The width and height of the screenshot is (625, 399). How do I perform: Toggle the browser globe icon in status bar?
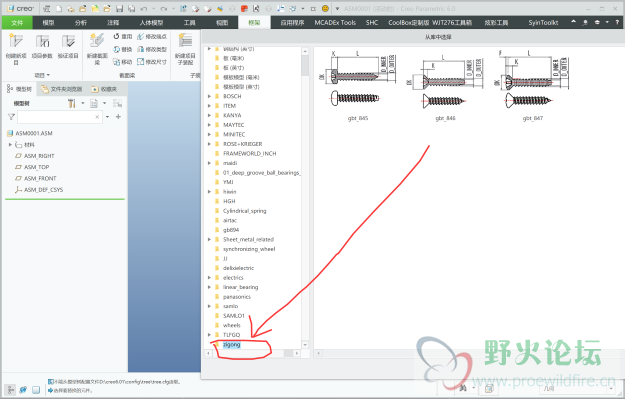coord(23,390)
